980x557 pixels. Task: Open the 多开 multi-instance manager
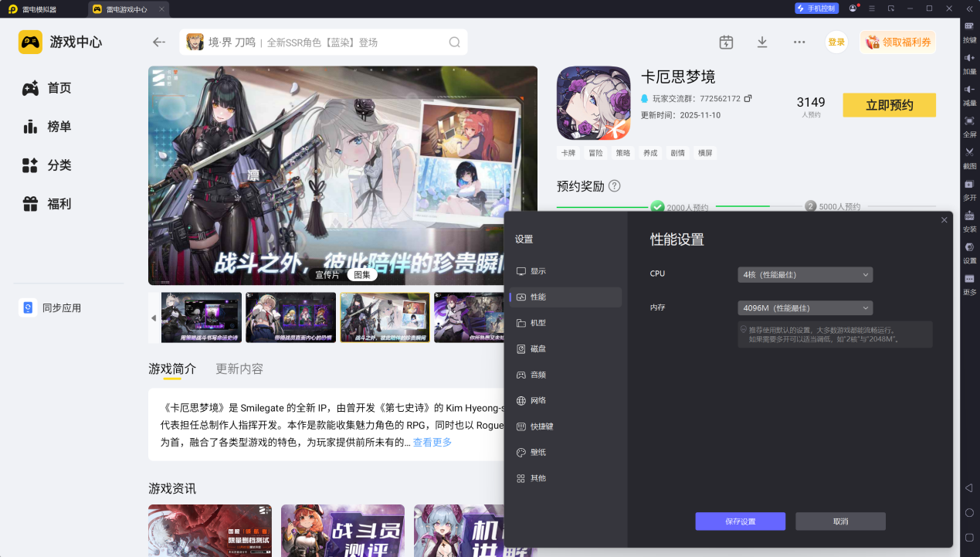pyautogui.click(x=969, y=185)
